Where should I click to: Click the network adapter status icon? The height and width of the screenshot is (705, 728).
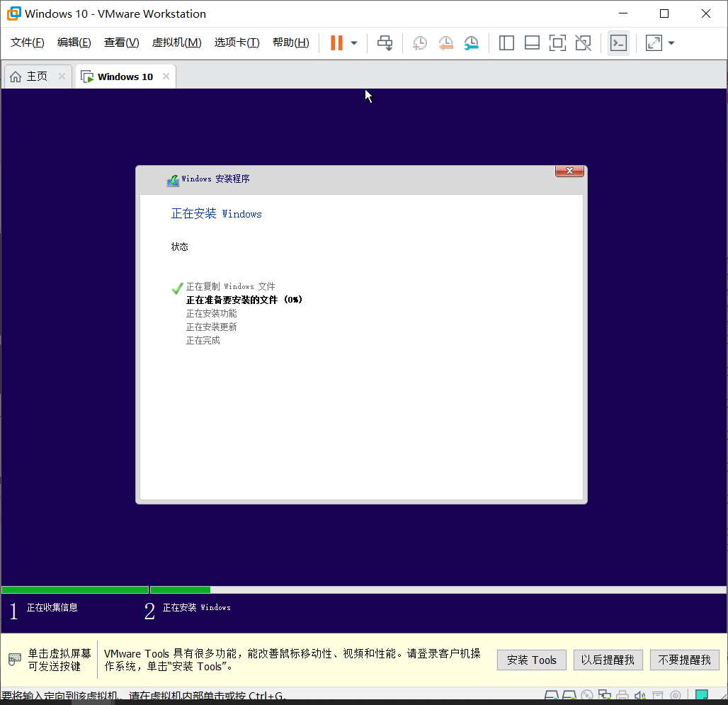tap(605, 695)
